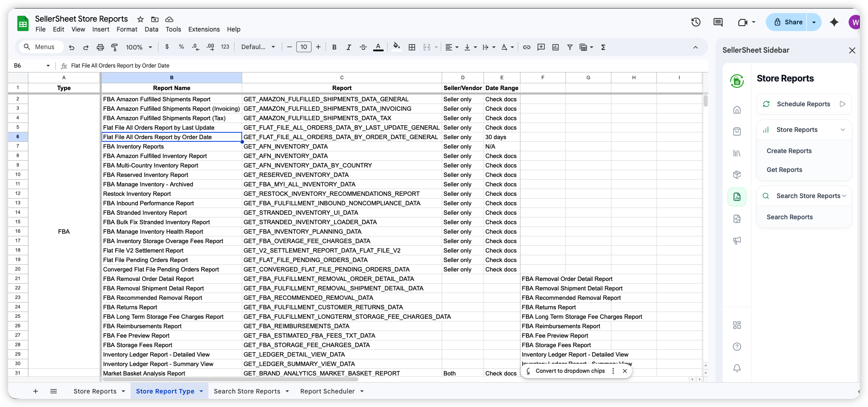Viewport: 868px width, 407px height.
Task: Toggle bold formatting on the selected cell
Action: tap(334, 47)
